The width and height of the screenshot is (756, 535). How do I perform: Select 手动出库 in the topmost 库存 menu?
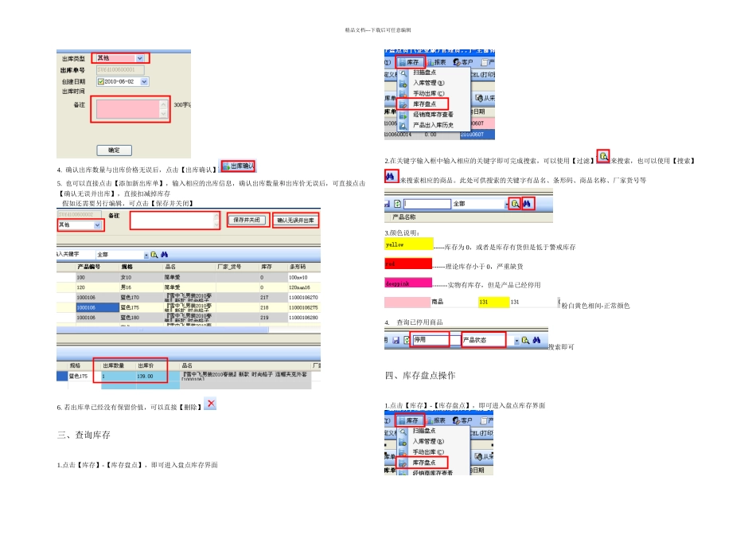(428, 94)
